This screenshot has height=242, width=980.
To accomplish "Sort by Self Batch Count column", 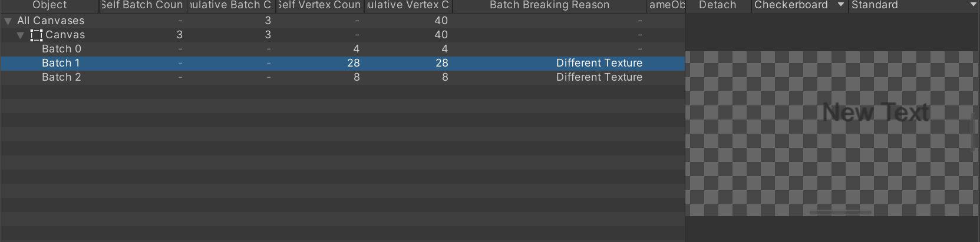I will (143, 5).
